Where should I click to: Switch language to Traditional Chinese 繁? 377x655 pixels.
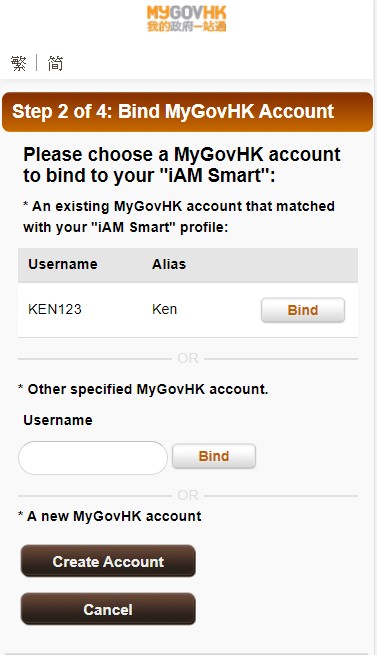point(19,63)
